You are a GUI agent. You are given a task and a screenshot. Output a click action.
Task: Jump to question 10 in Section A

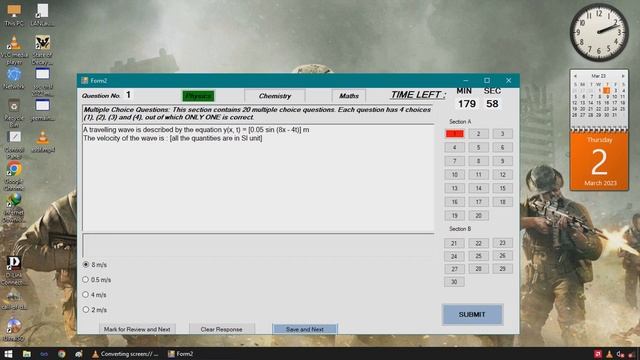[454, 175]
